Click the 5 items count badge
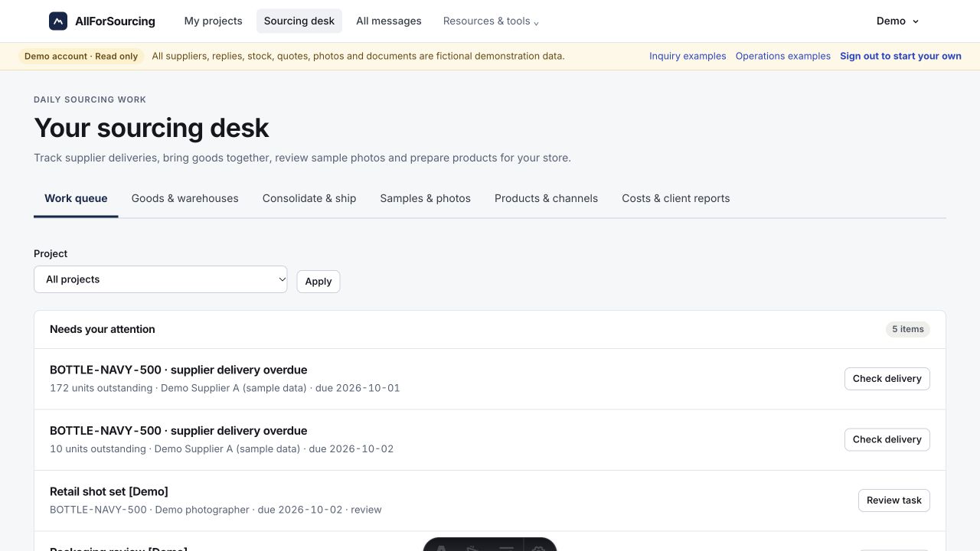This screenshot has height=551, width=980. [x=908, y=329]
